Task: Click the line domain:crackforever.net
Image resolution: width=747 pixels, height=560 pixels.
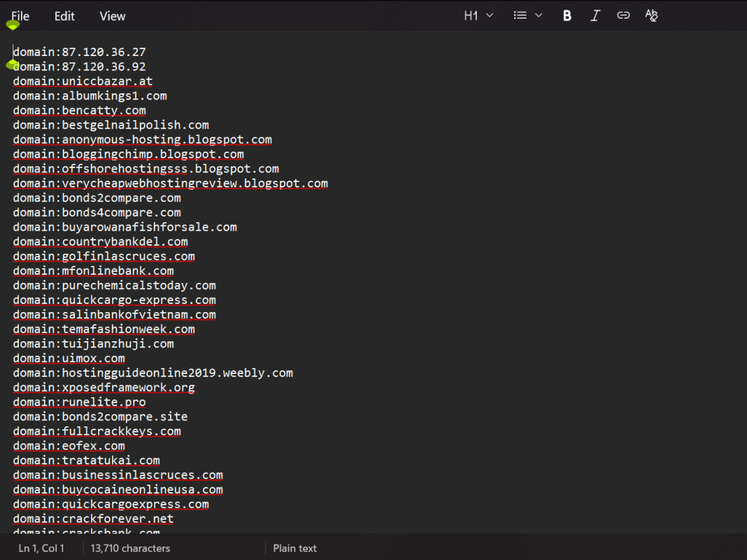Action: point(93,519)
